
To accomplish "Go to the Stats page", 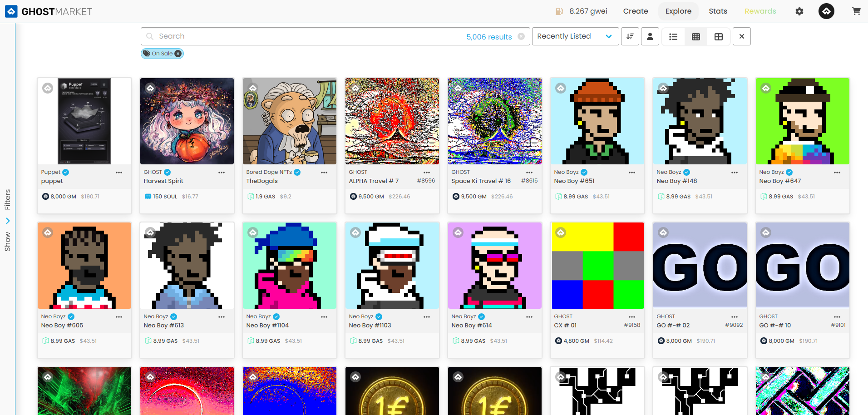I will pyautogui.click(x=718, y=11).
